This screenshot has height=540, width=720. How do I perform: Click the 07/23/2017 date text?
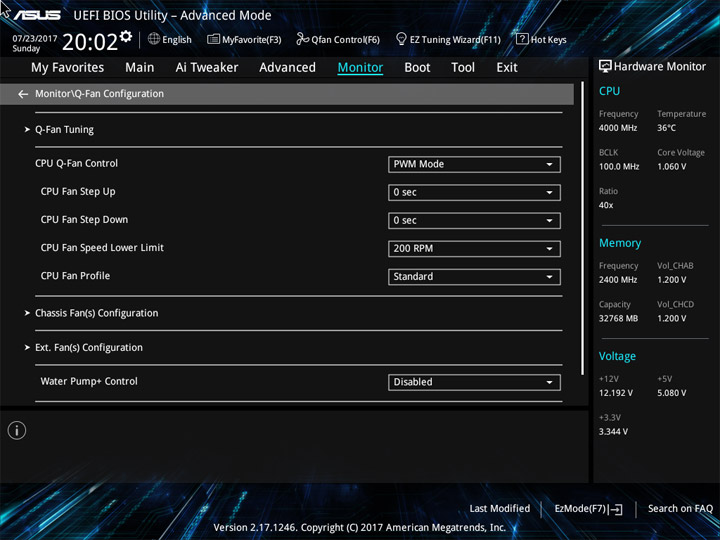pyautogui.click(x=35, y=39)
